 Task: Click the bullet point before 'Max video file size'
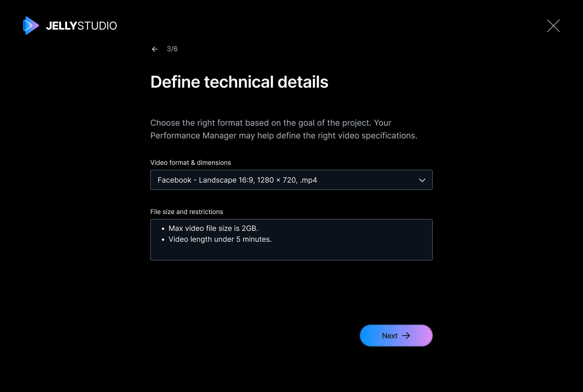coord(163,229)
